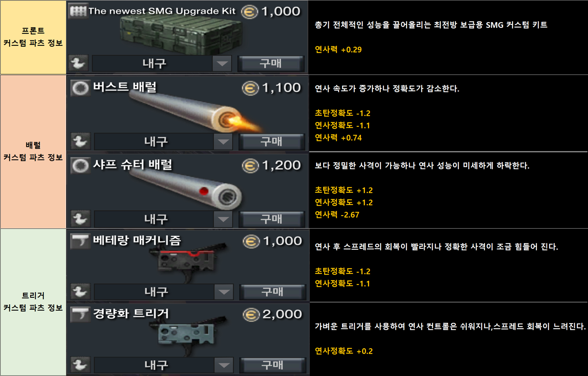Click the euro coin beside 2,000 price

[251, 315]
